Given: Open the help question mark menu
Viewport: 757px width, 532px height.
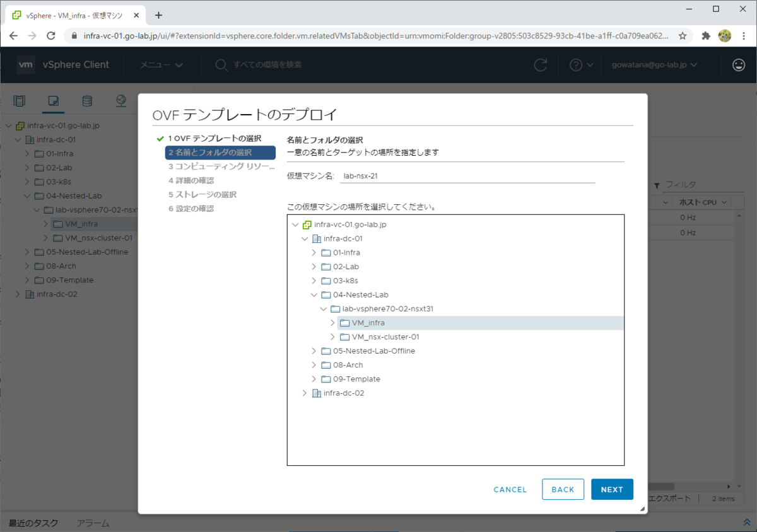Looking at the screenshot, I should [x=581, y=65].
